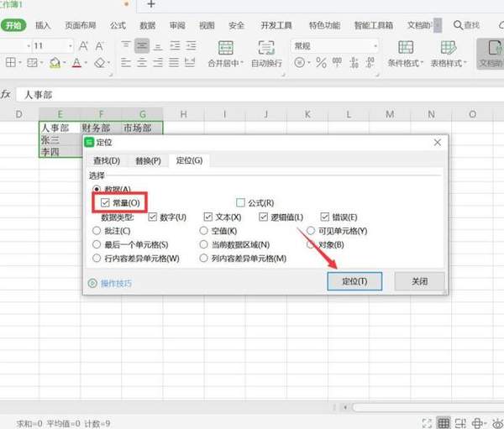
Task: Click the fullscreen icon in status bar
Action: tap(427, 423)
